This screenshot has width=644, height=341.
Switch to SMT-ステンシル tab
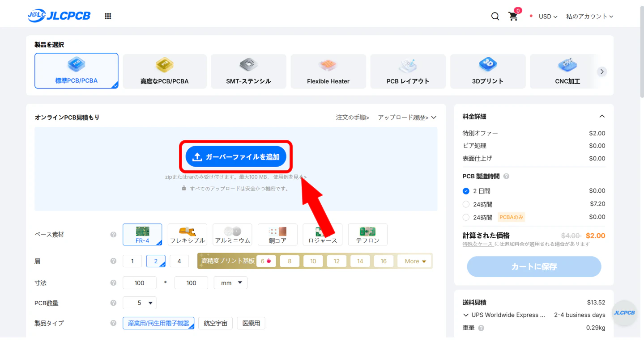coord(248,72)
